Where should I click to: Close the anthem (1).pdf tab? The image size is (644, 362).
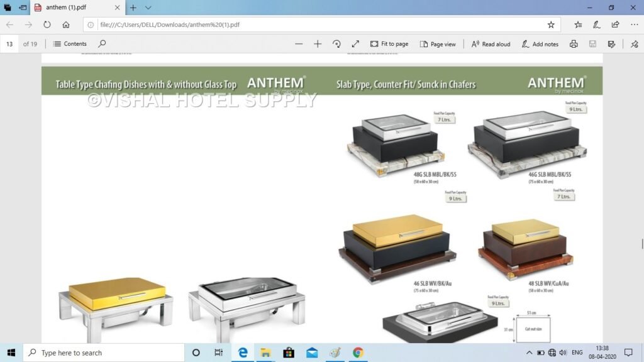tap(117, 8)
